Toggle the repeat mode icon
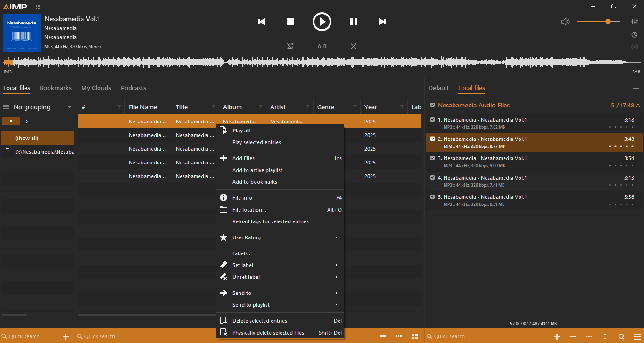The height and width of the screenshot is (343, 644). pyautogui.click(x=290, y=46)
